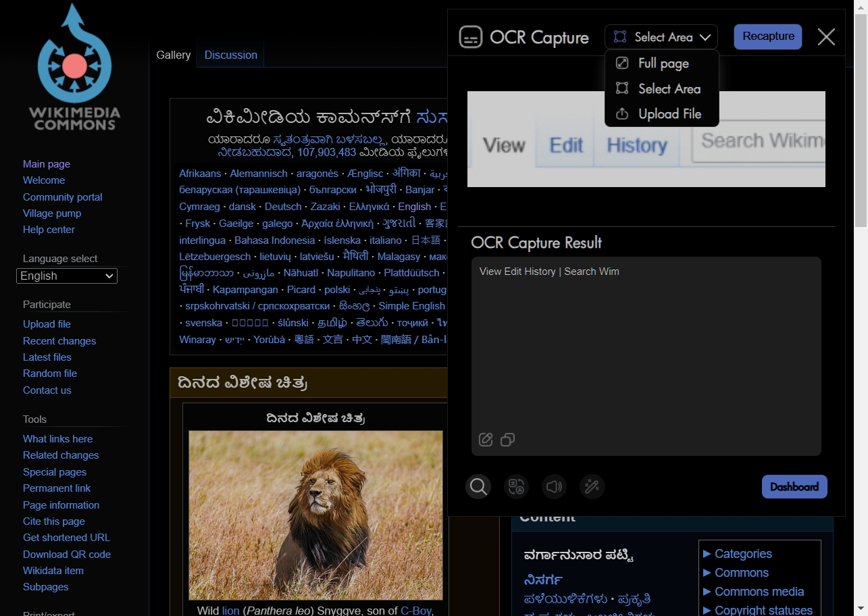Select the Afrikaans language link
This screenshot has height=616, width=868.
[x=200, y=174]
